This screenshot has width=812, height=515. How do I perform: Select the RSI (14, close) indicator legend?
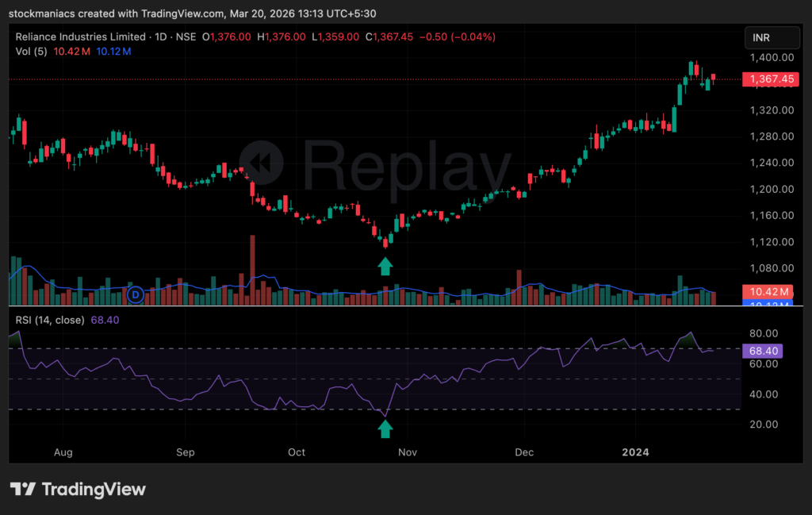point(50,321)
